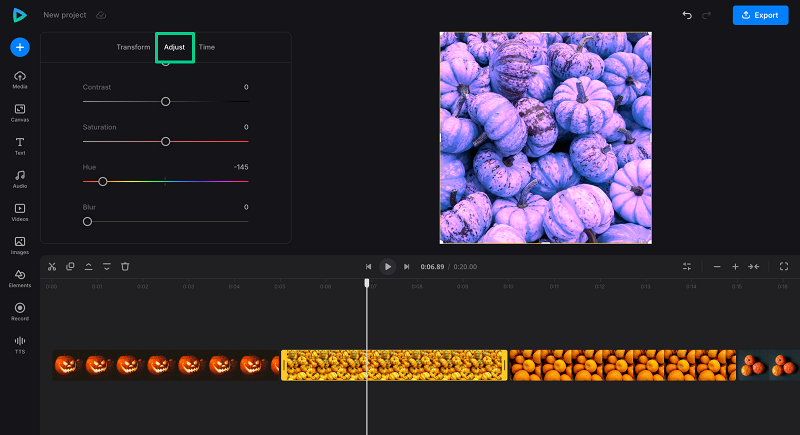Screen dimensions: 800x435
Task: Click the Record icon
Action: (20, 309)
